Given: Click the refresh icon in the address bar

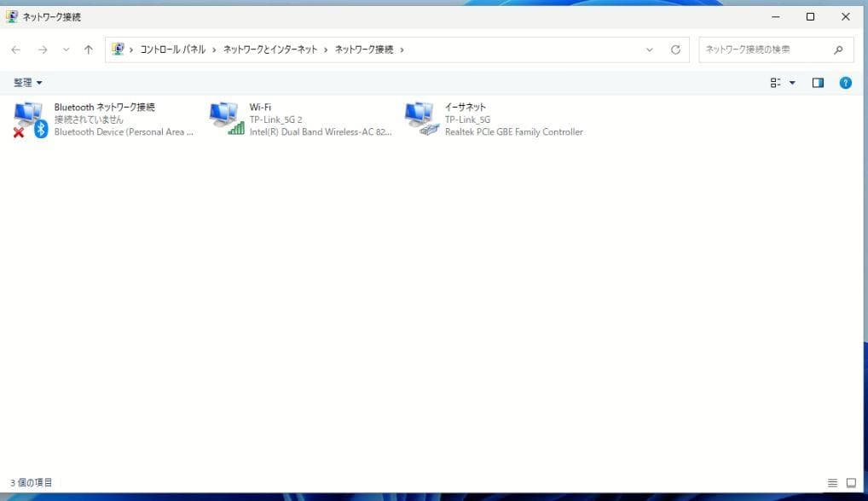Looking at the screenshot, I should point(676,50).
